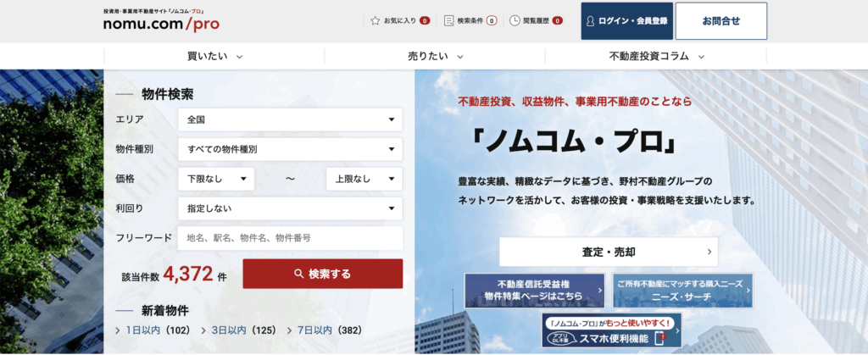Open the 下限なし minimum price dropdown
Viewport: 868px width, 355px height.
tap(215, 179)
